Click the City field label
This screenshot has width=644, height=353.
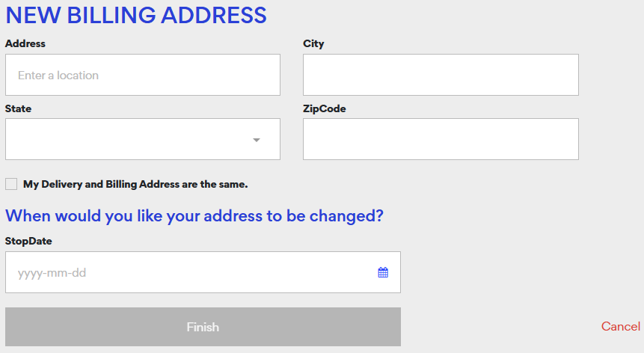313,43
